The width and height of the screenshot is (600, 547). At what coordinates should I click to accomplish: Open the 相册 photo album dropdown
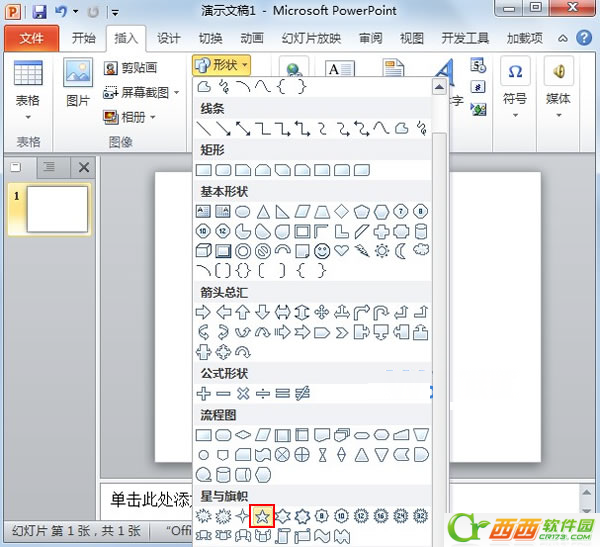tap(137, 116)
